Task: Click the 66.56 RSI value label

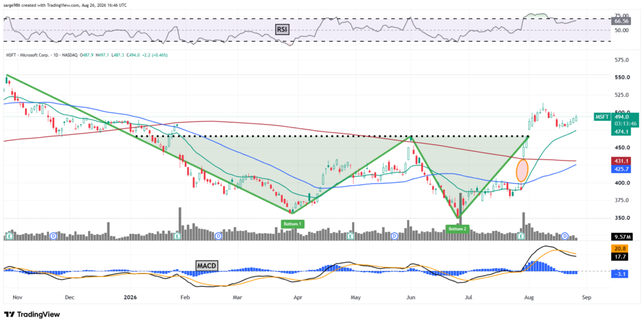Action: coord(620,21)
